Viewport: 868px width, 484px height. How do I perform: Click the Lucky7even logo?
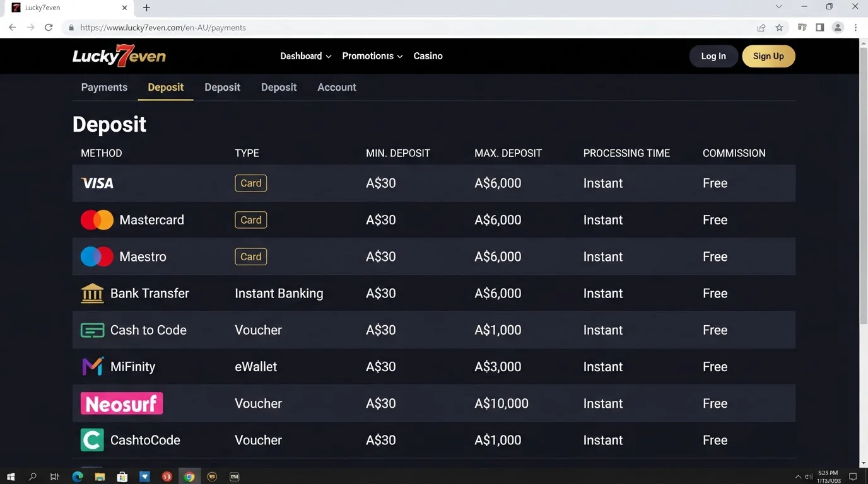pos(119,56)
